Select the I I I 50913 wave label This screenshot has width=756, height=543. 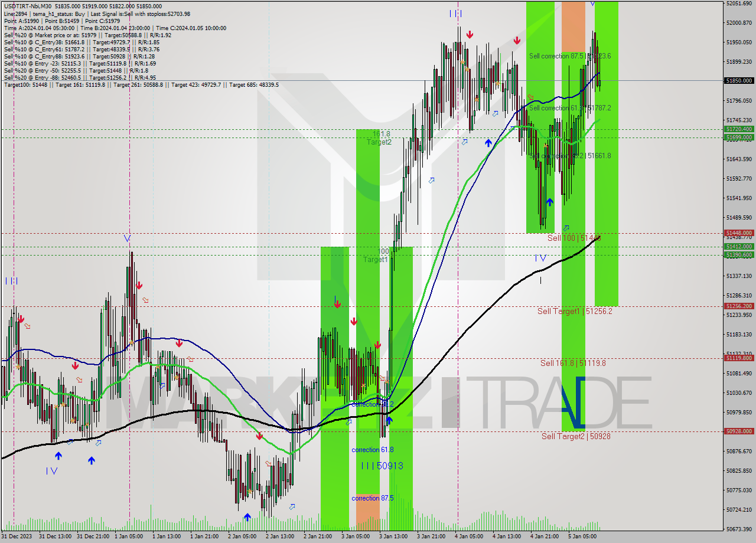point(382,466)
